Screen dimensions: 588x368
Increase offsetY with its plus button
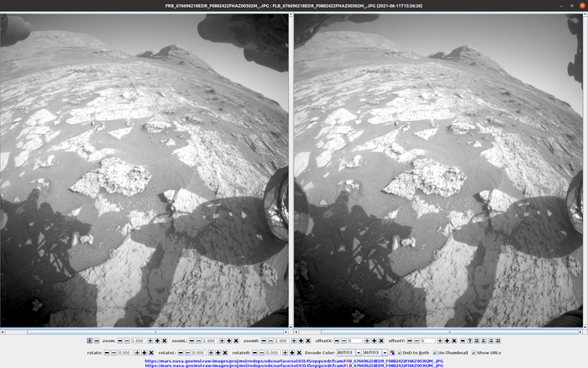(439, 341)
